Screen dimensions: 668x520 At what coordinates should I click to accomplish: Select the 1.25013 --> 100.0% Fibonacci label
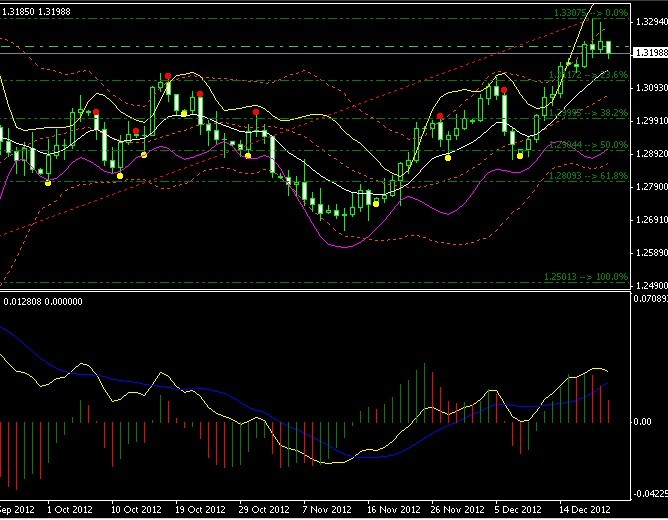coord(586,277)
